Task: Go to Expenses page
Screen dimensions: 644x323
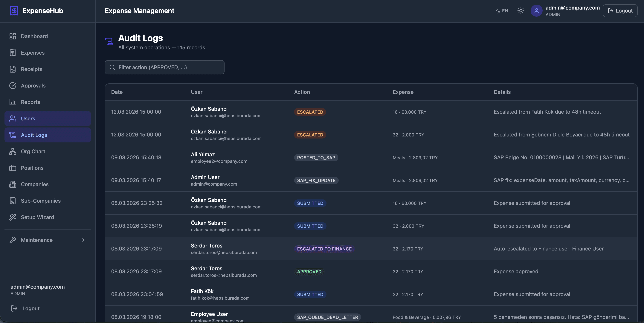Action: tap(48, 53)
